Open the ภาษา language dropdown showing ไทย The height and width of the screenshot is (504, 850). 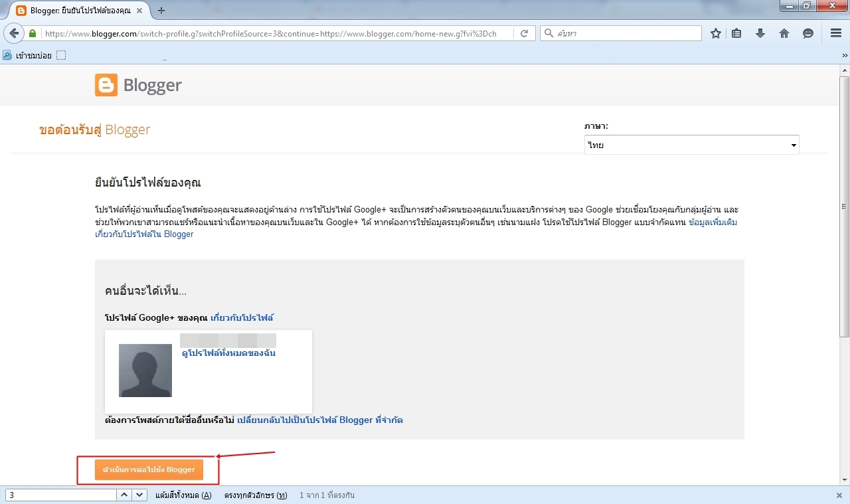[691, 145]
